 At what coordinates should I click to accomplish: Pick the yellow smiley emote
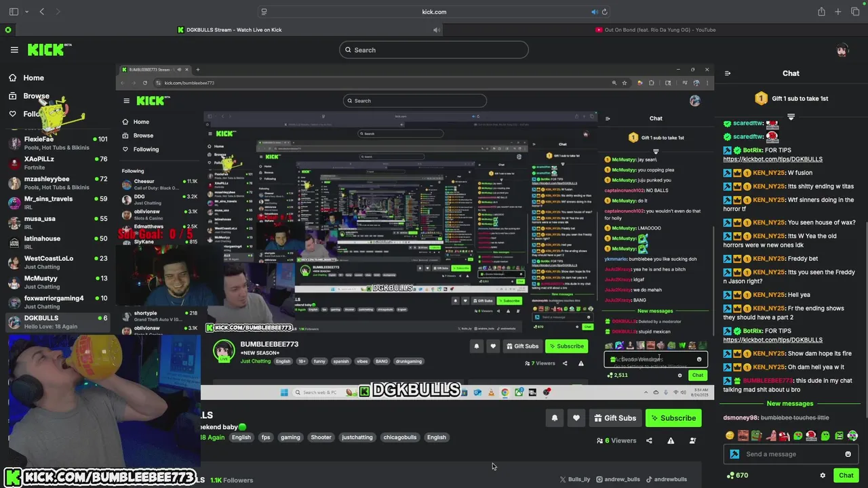[730, 436]
